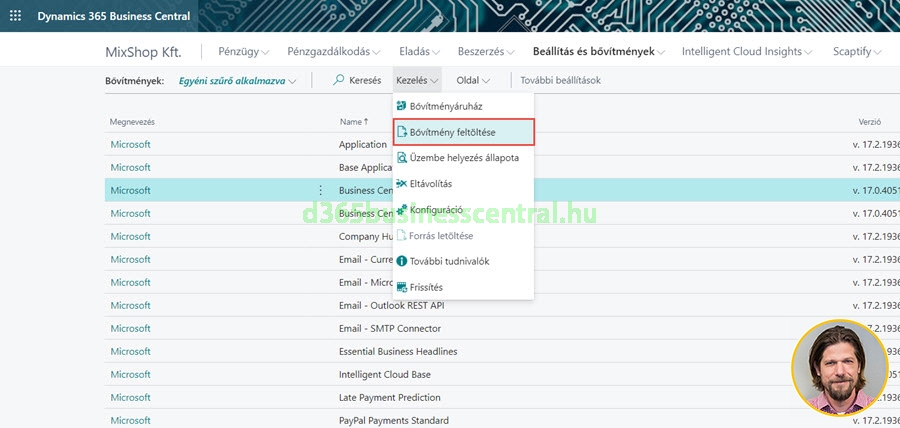The image size is (900, 428).
Task: Select the Application extension name
Action: pyautogui.click(x=363, y=145)
